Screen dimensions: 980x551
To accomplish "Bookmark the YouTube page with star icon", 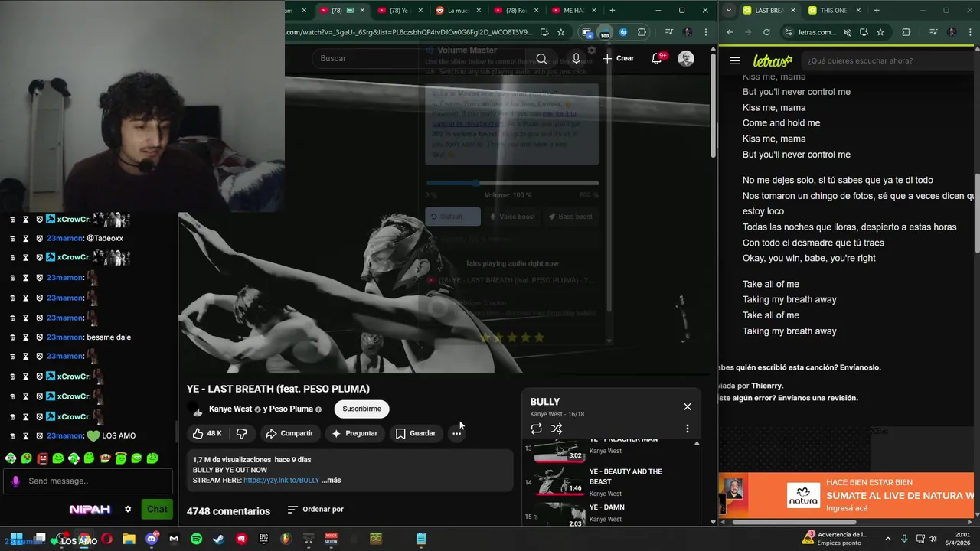I will tap(560, 32).
